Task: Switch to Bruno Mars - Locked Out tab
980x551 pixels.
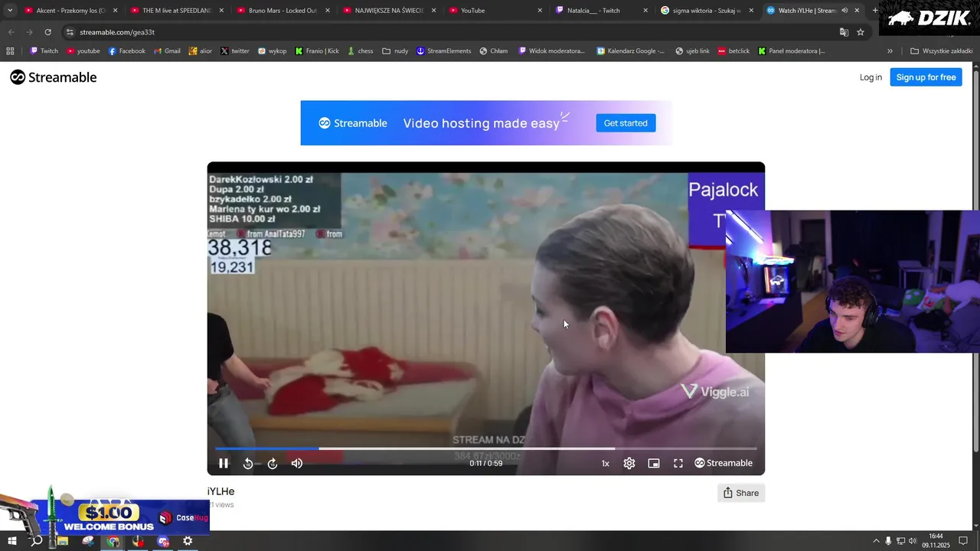Action: click(x=283, y=11)
